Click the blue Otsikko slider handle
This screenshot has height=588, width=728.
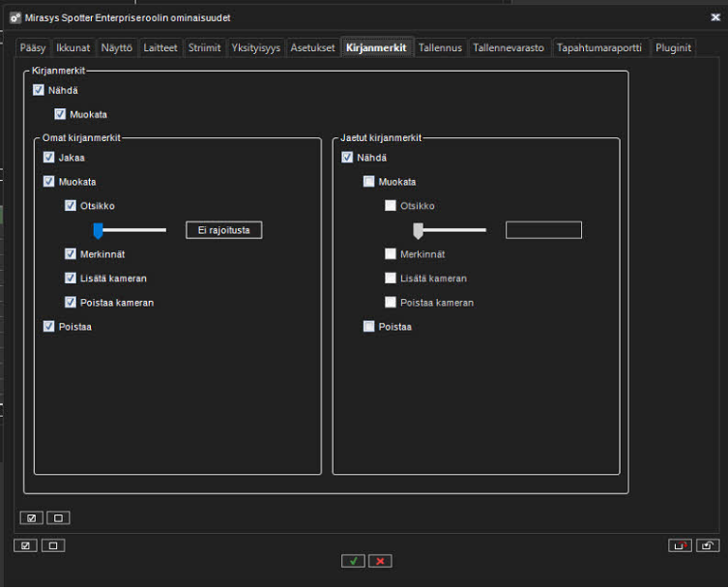98,230
